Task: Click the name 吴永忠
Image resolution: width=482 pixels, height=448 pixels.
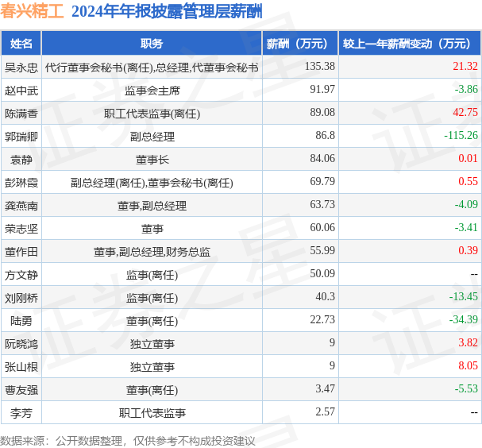Action: 21,68
